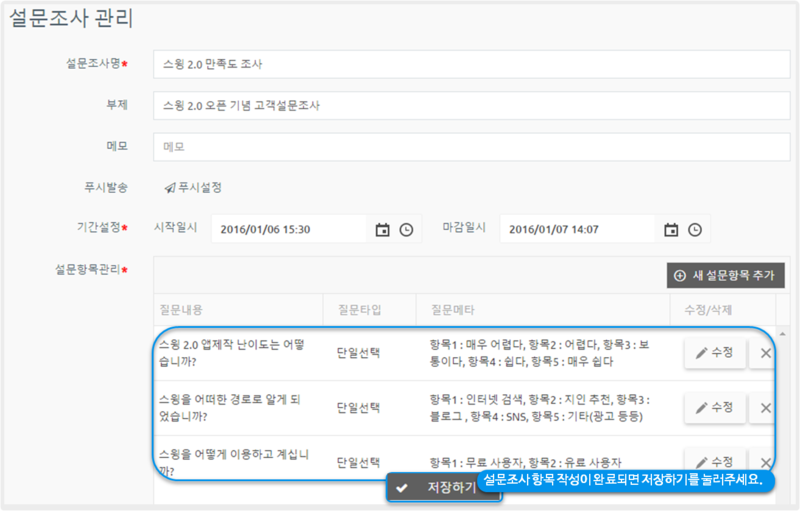Delete the 앱제작 난이도 question with X
The height and width of the screenshot is (511, 800).
coord(765,352)
